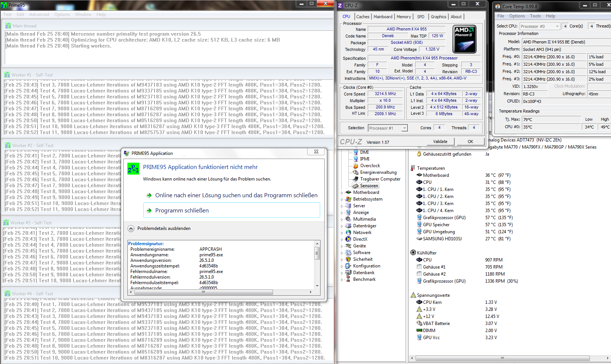
Task: Click the Gehäusezutritt gefunden lock icon
Action: 419,154
